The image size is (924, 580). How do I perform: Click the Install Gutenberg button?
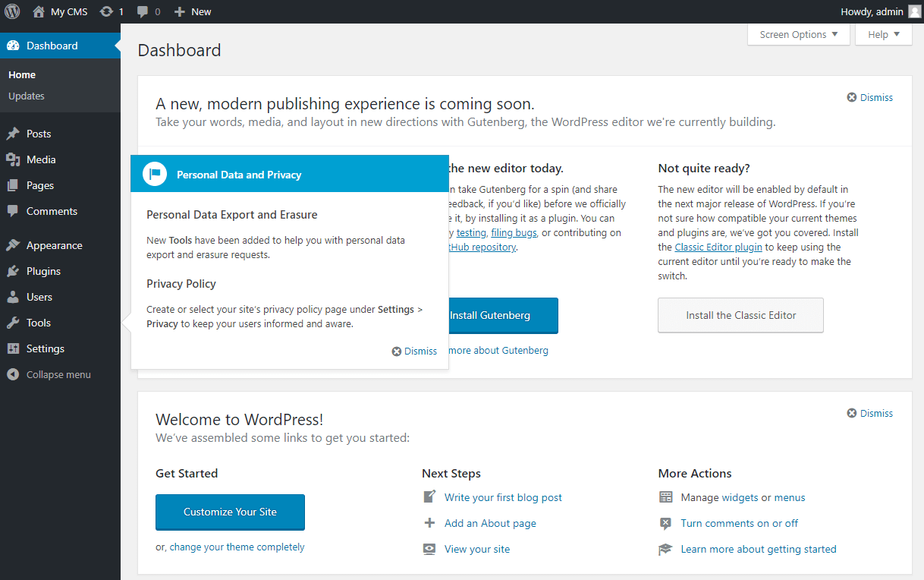pyautogui.click(x=503, y=315)
